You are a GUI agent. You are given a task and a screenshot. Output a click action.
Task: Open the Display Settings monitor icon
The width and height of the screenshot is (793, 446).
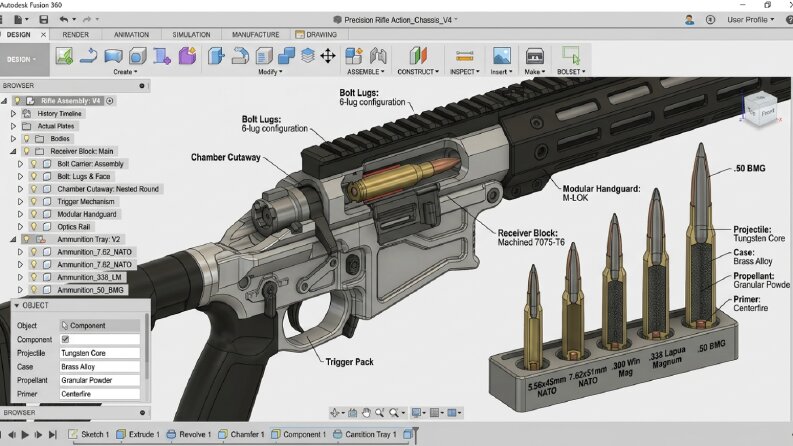click(416, 413)
